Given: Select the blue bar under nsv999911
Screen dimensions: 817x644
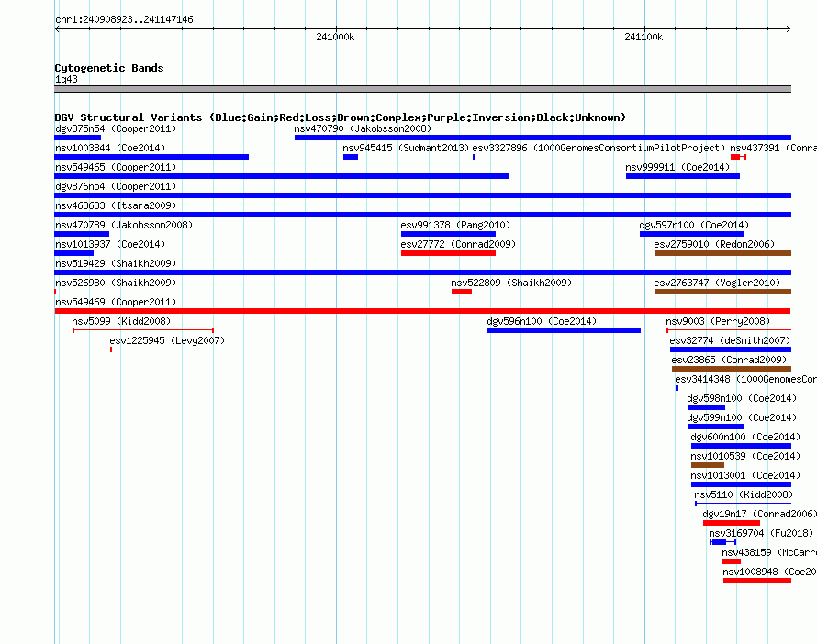Looking at the screenshot, I should (683, 176).
